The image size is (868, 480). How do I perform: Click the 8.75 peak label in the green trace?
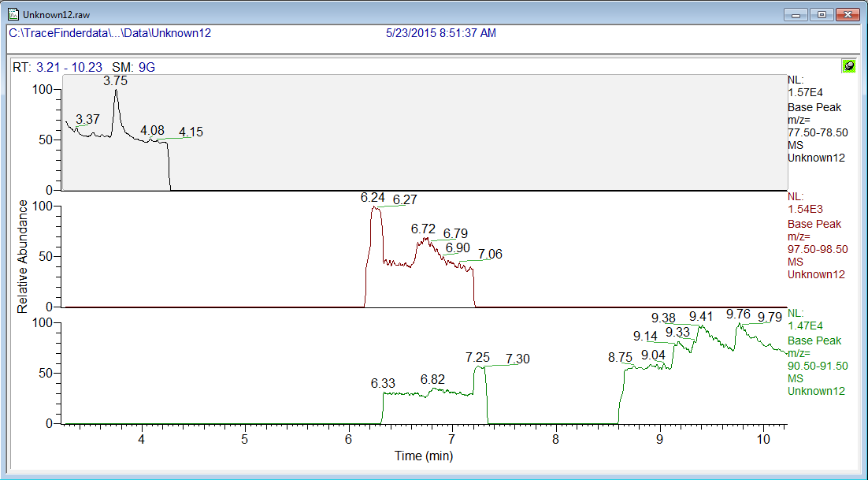[620, 357]
